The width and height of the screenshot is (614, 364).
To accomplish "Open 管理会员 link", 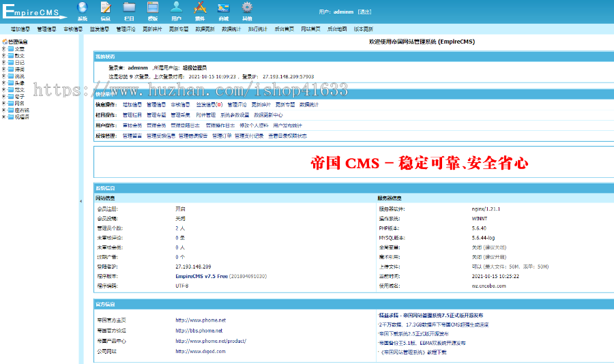I will 156,125.
